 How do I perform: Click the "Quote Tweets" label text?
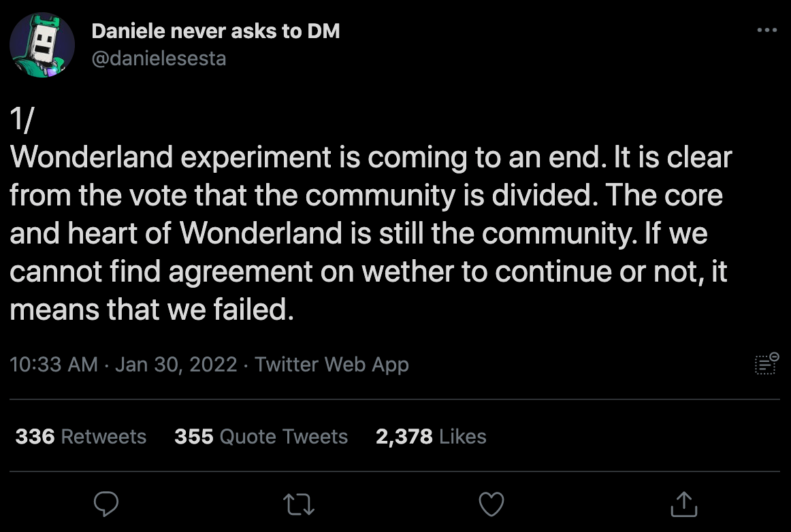click(284, 436)
